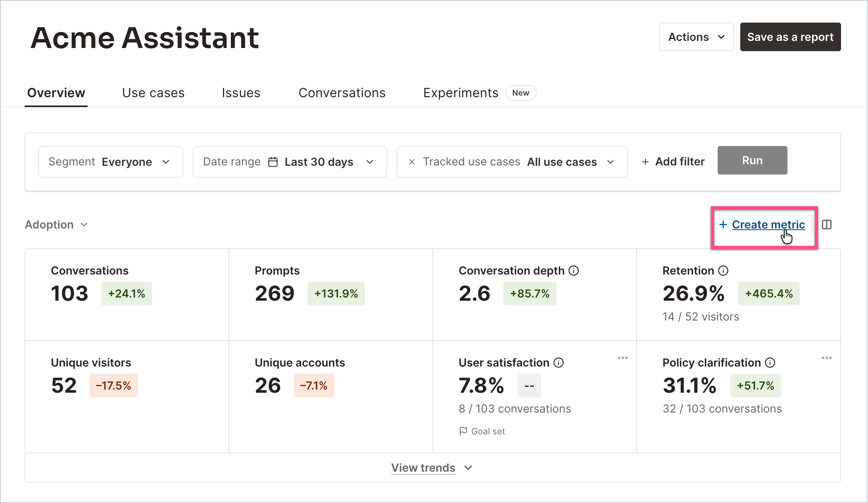
Task: Click the Conversations value 103
Action: (69, 294)
